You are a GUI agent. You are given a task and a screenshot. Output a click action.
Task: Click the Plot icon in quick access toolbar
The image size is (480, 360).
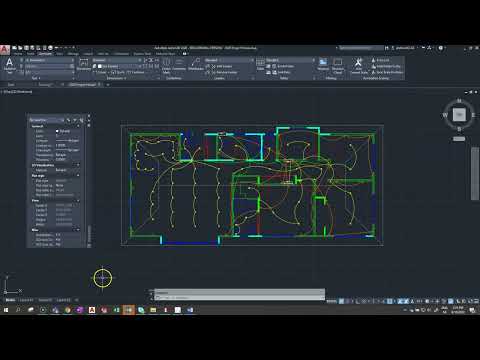(50, 48)
